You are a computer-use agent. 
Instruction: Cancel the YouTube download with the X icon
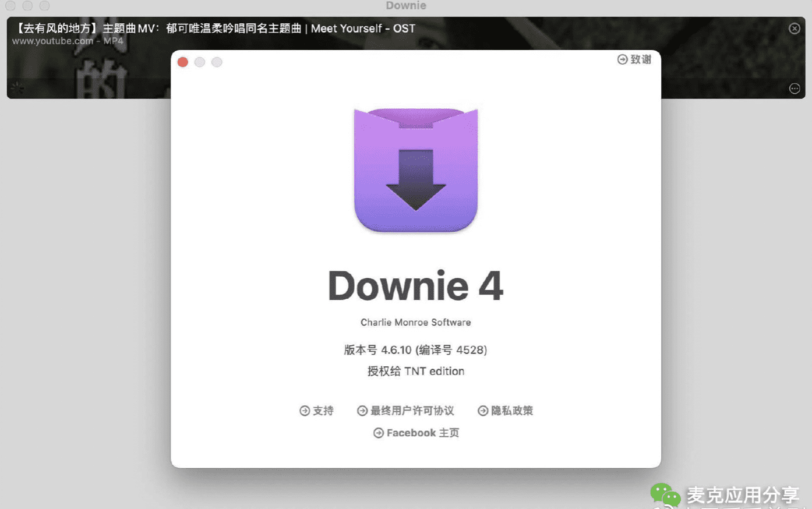795,29
